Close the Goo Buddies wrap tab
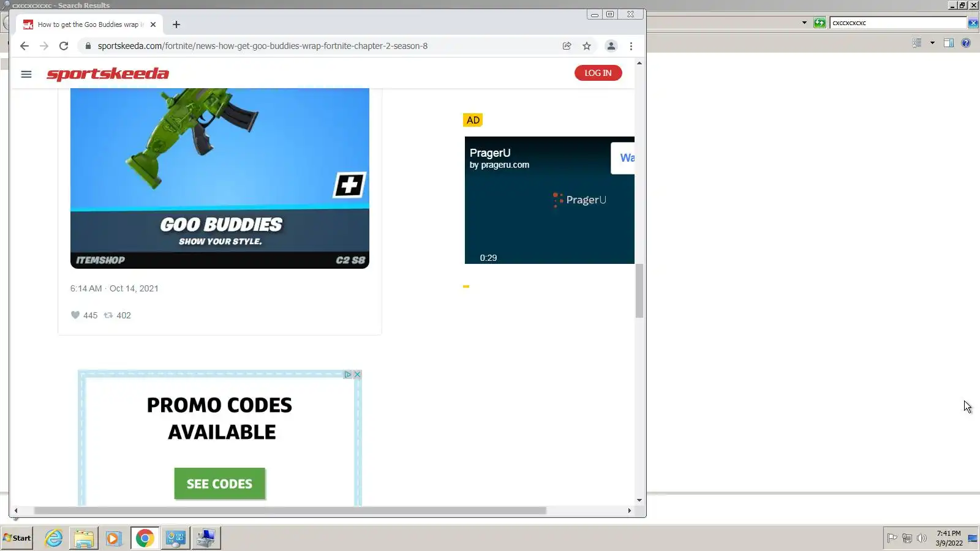This screenshot has height=551, width=980. (153, 24)
